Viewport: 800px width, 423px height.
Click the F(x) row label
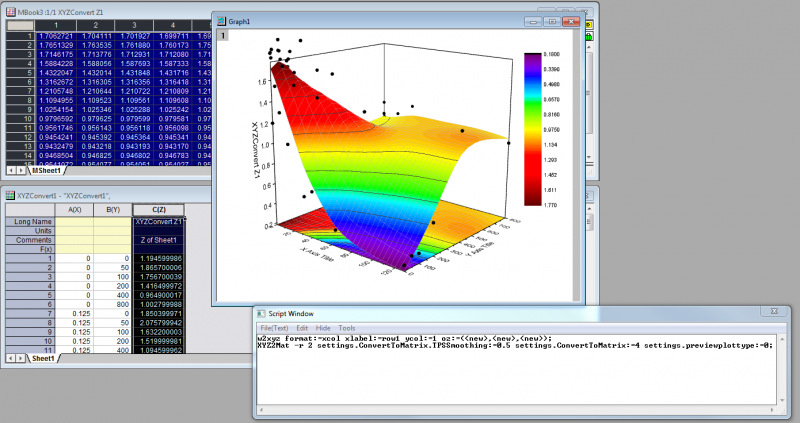pos(30,250)
